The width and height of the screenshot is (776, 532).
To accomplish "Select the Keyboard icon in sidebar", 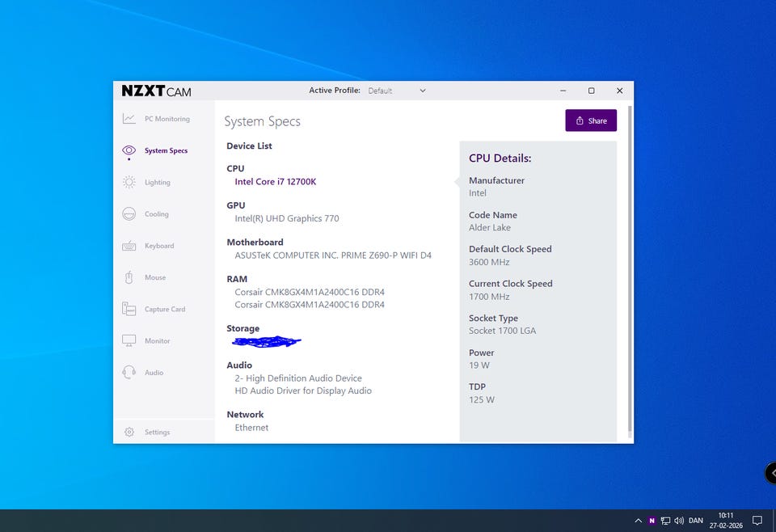I will 129,246.
